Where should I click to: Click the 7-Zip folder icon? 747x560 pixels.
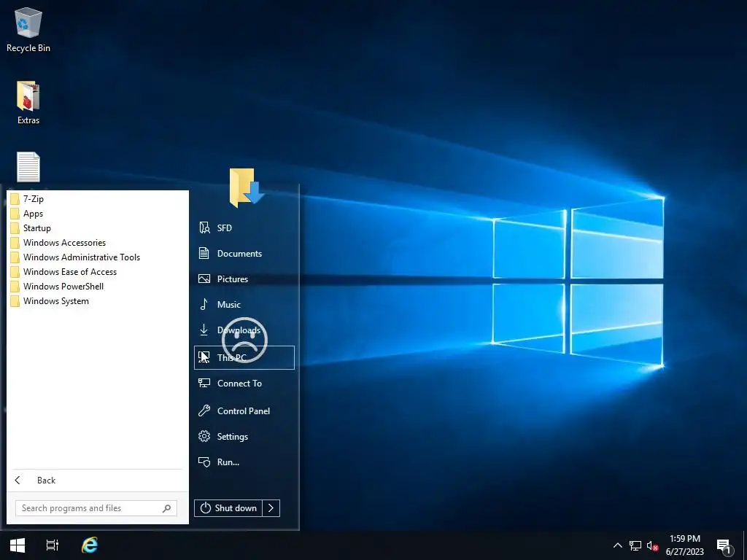pyautogui.click(x=15, y=199)
